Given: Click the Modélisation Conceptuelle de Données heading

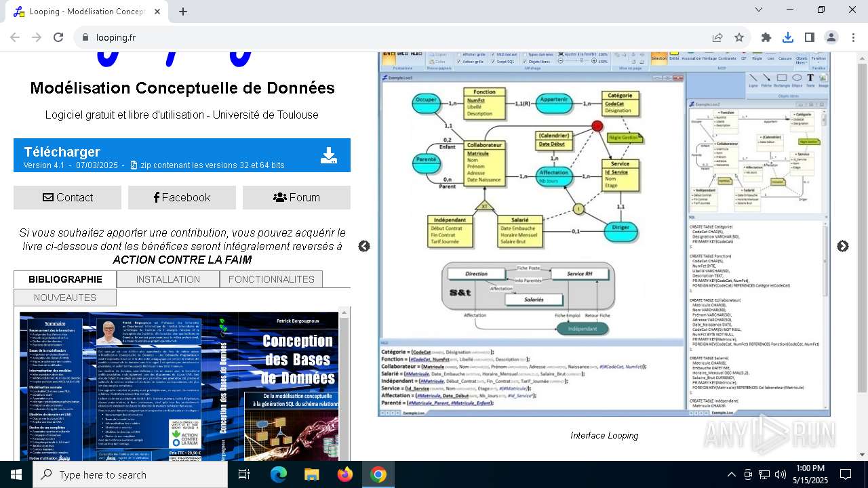Looking at the screenshot, I should point(182,88).
